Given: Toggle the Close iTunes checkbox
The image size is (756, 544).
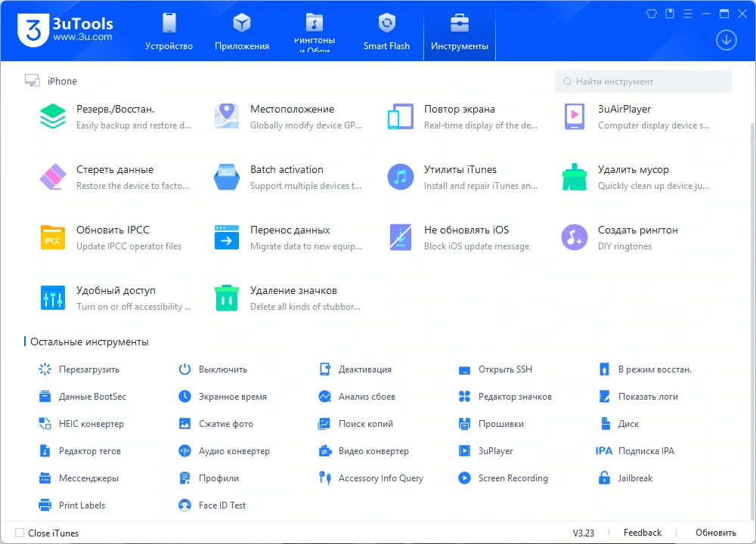Looking at the screenshot, I should pyautogui.click(x=20, y=533).
